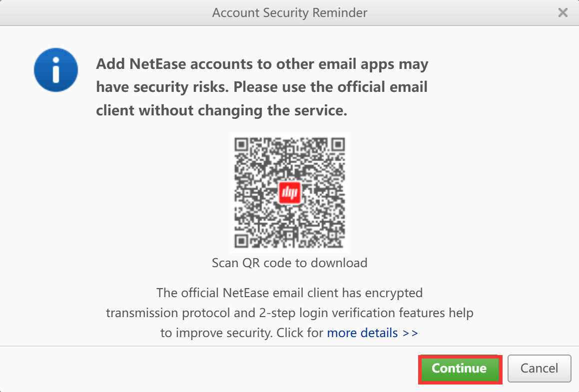Select the QR code image
The height and width of the screenshot is (392, 579).
[x=290, y=193]
